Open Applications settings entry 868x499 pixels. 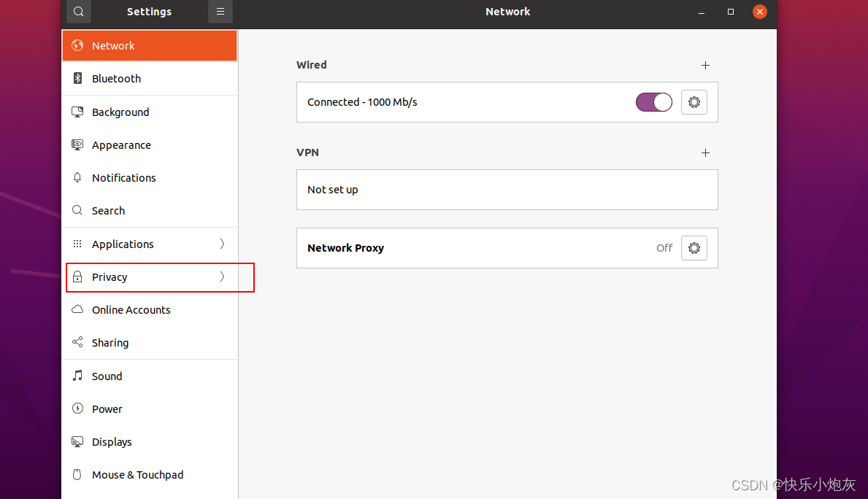click(150, 244)
